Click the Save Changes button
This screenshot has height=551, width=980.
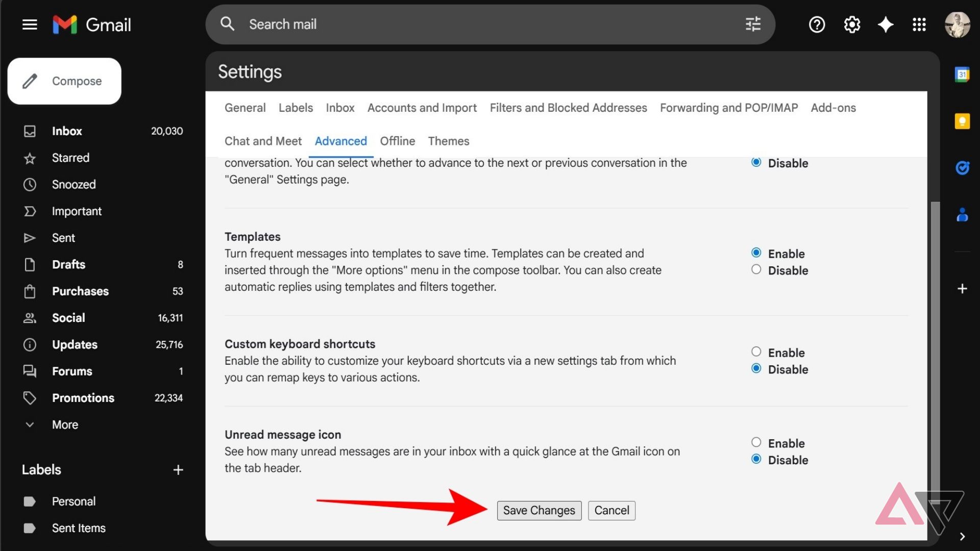click(x=538, y=510)
